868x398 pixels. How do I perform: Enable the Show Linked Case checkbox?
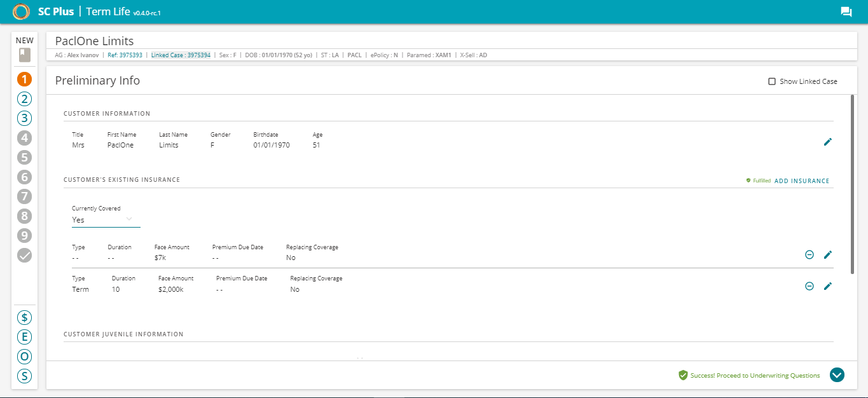point(772,81)
